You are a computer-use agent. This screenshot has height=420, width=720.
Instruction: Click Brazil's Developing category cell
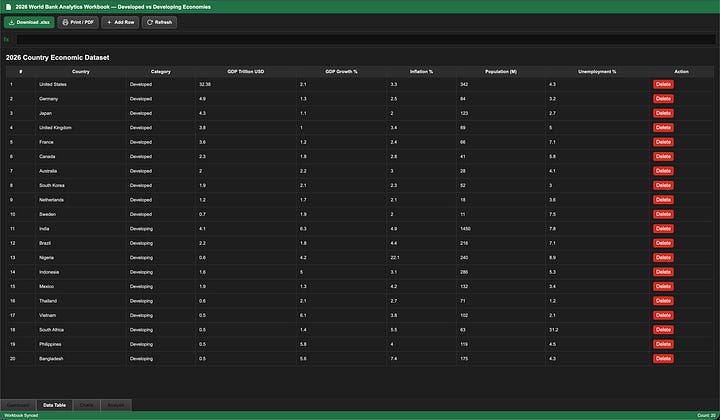161,243
